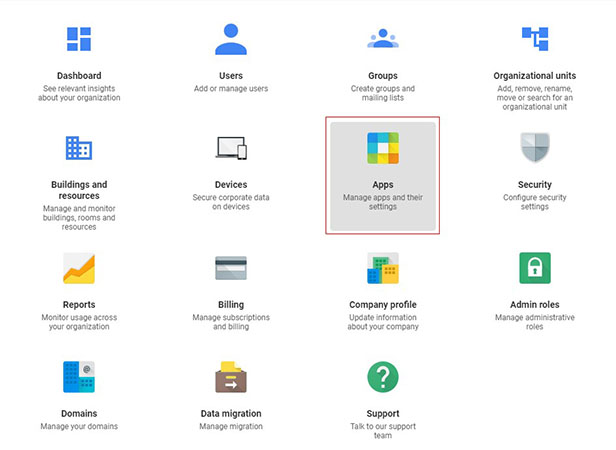Screen dimensions: 616x450
Task: Open the Security heading link
Action: (535, 184)
